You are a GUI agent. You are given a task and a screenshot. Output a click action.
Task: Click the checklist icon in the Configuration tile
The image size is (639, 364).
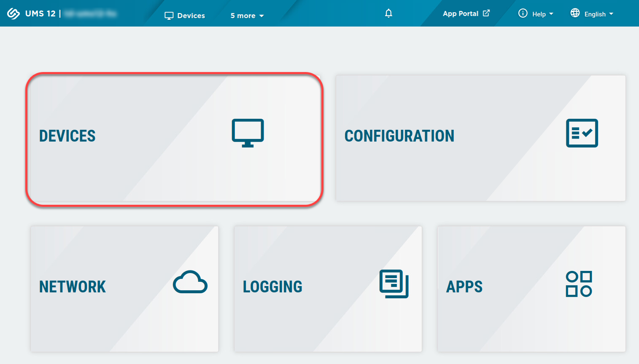[x=582, y=133]
